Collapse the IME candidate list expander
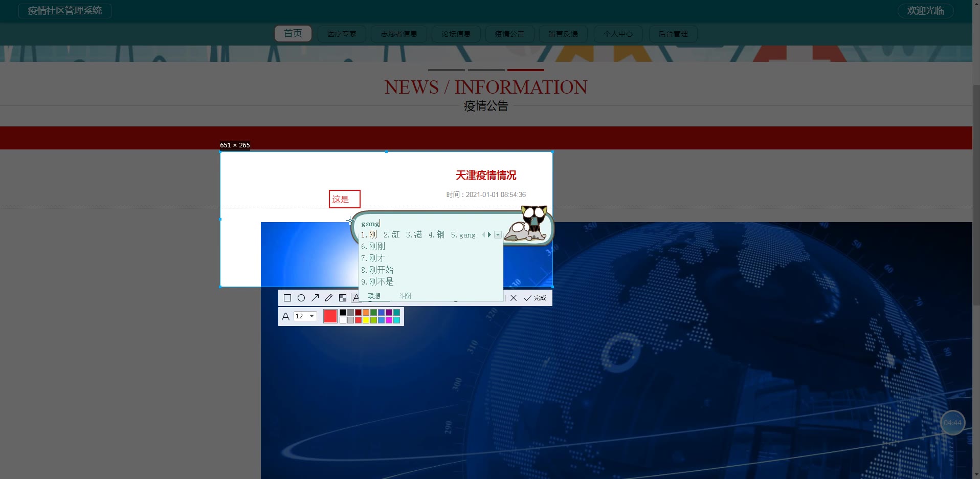 (498, 235)
